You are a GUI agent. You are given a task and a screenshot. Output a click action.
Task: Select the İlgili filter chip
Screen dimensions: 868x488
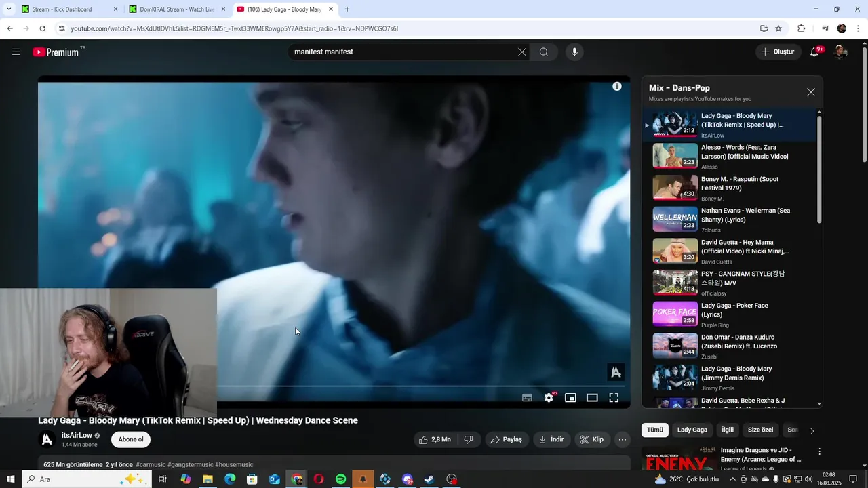(x=728, y=430)
